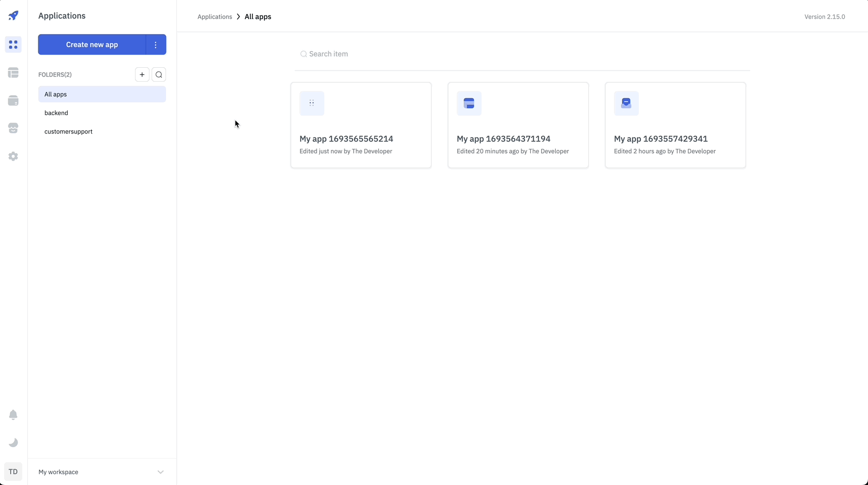The height and width of the screenshot is (485, 868).
Task: Open the marketplace sidebar icon
Action: [x=13, y=128]
